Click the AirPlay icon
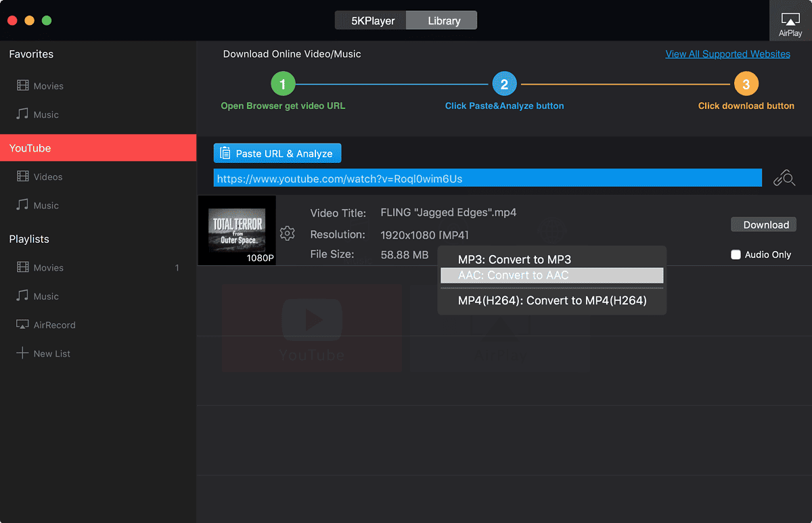 [790, 20]
